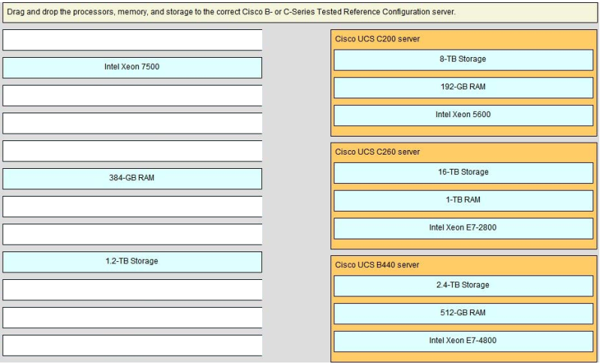Select the Intel Xeon E7-4800 item
The image size is (600, 364).
[463, 341]
